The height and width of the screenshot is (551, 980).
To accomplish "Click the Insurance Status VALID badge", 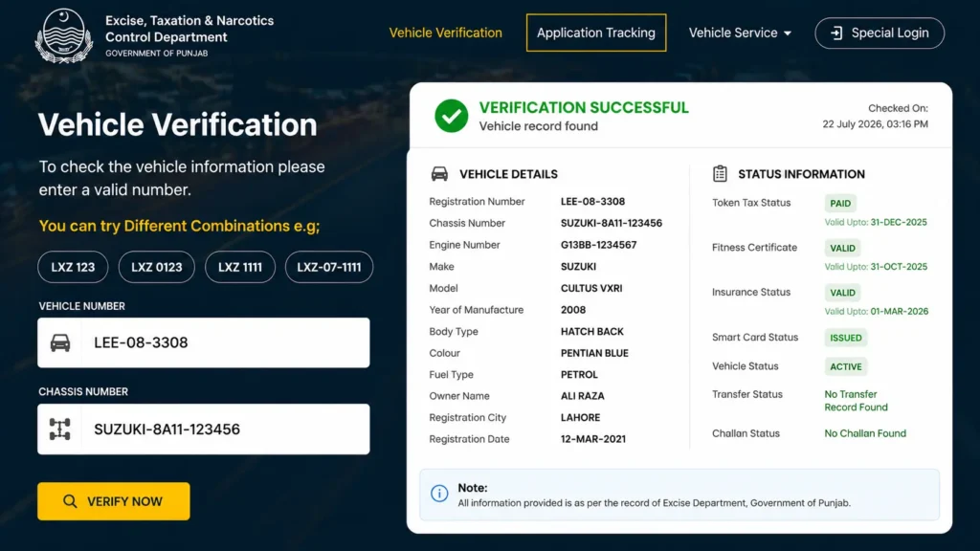I will point(842,293).
